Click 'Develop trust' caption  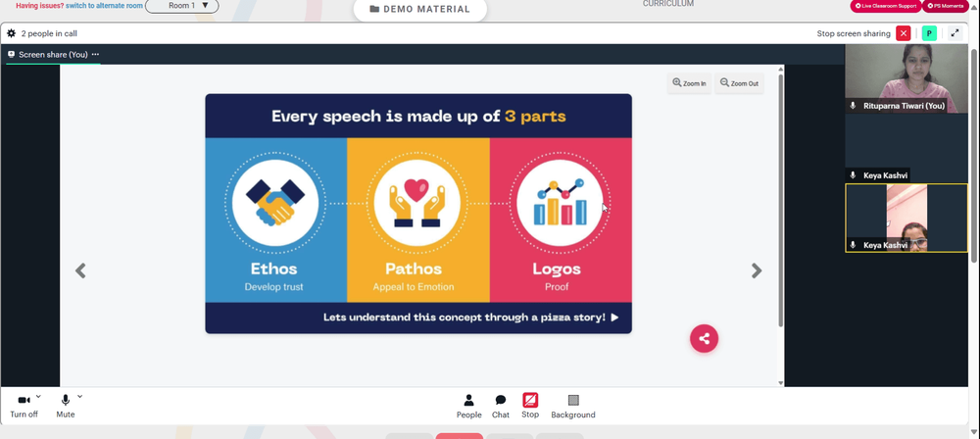273,287
